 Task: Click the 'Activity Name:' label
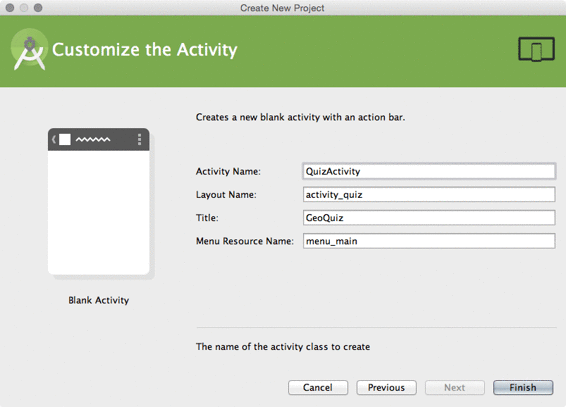228,171
